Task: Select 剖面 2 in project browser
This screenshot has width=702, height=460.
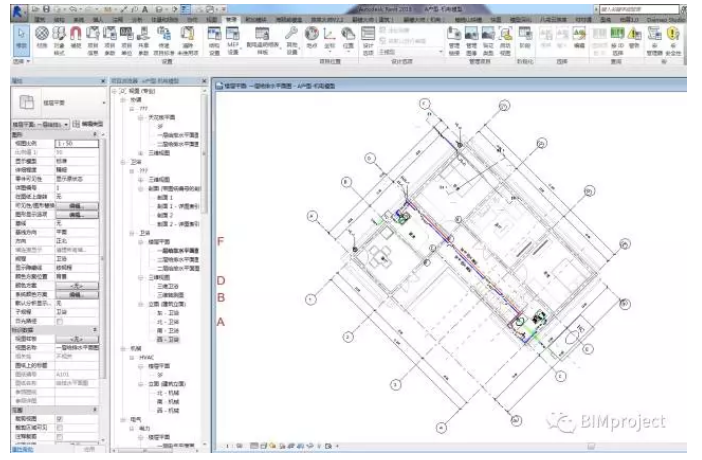Action: [164, 215]
